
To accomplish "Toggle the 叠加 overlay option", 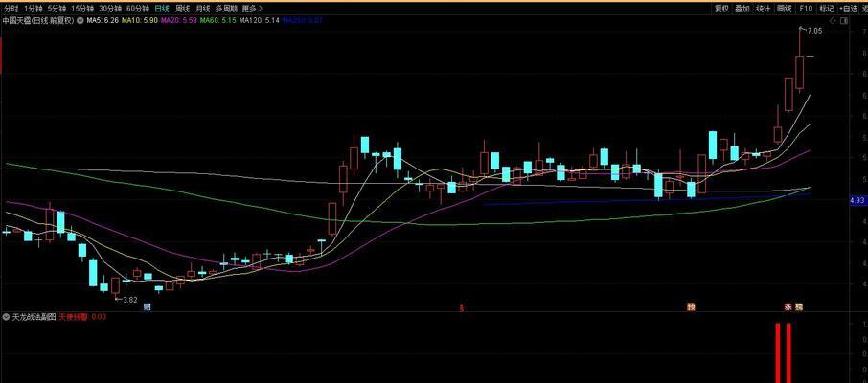I will tap(742, 8).
